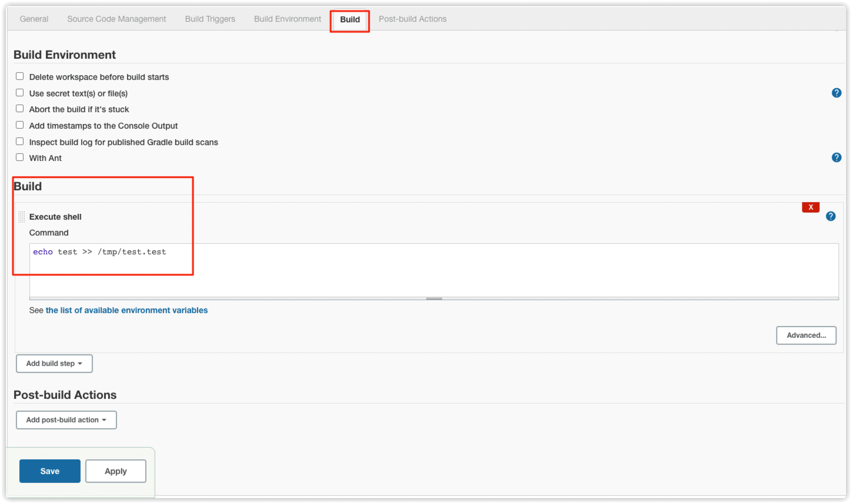Open help for Execute shell step
This screenshot has height=504, width=852.
click(830, 216)
